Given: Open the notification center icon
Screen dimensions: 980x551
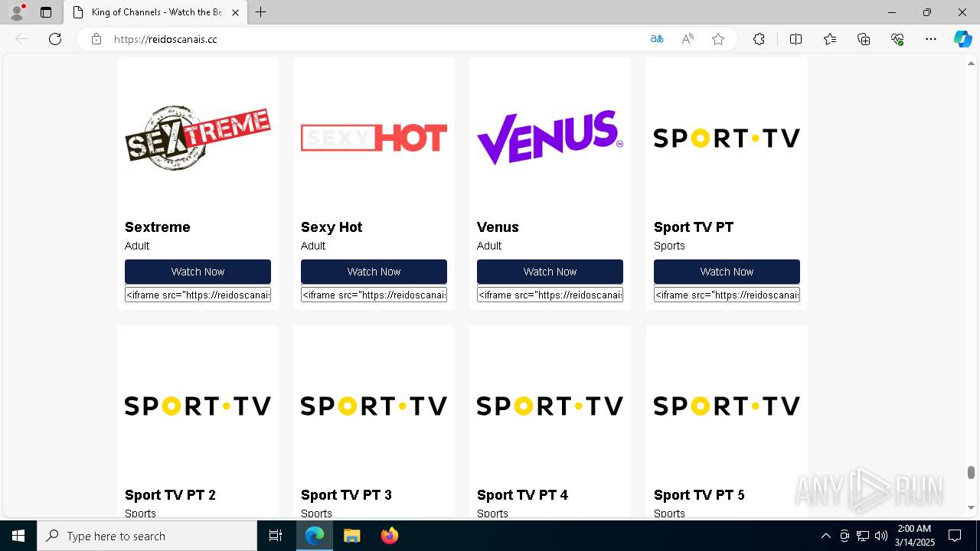Looking at the screenshot, I should (x=955, y=536).
